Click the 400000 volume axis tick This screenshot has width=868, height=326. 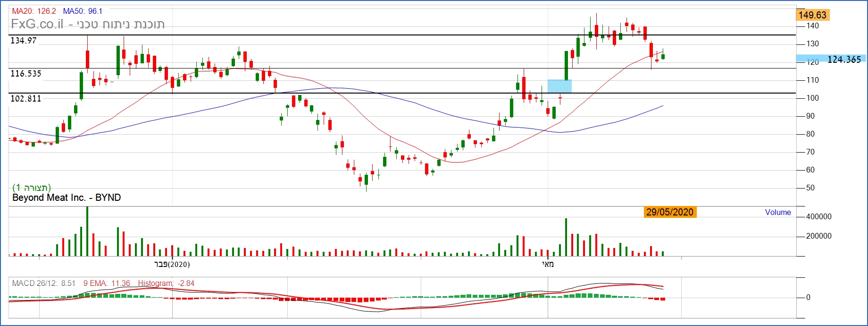(818, 217)
